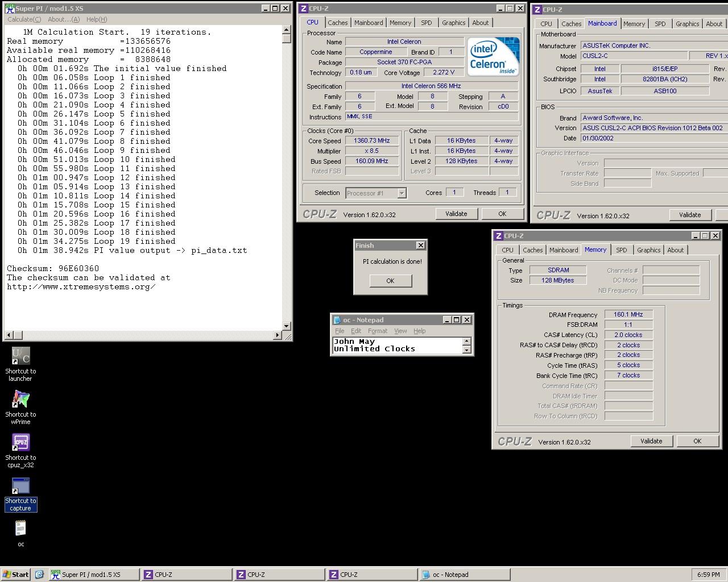Select the Shortcut to capture desktop icon

point(20,494)
